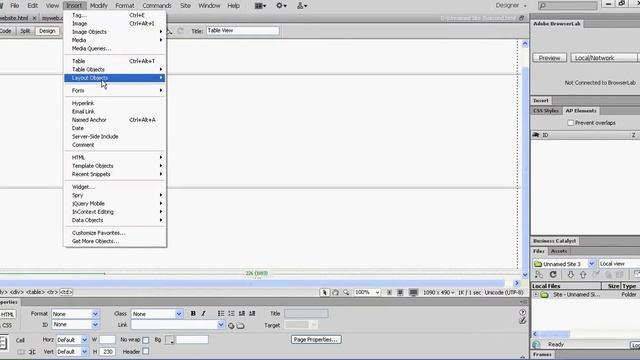The width and height of the screenshot is (640, 360).
Task: Click the Put files up-arrow icon
Action: pyautogui.click(x=583, y=275)
